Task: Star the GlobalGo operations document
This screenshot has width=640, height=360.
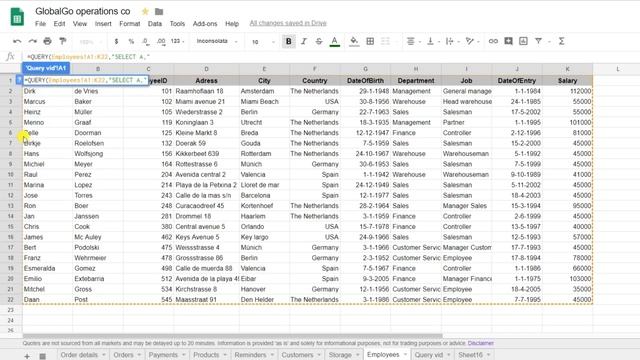Action: click(x=145, y=11)
